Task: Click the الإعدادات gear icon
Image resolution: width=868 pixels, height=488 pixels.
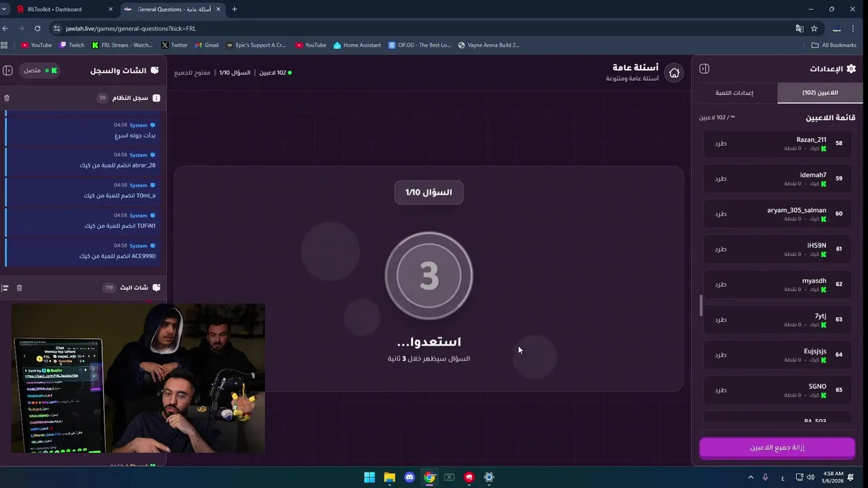Action: tap(851, 68)
